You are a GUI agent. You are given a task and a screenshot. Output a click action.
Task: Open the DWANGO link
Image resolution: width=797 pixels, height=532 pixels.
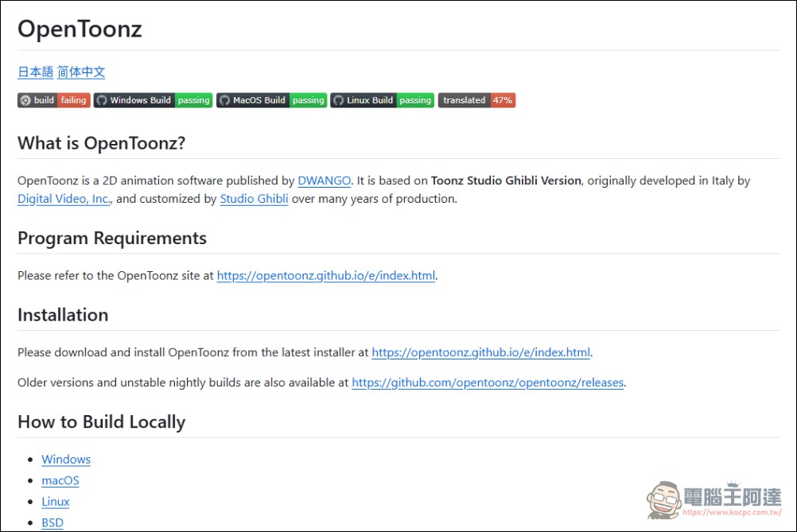[325, 181]
